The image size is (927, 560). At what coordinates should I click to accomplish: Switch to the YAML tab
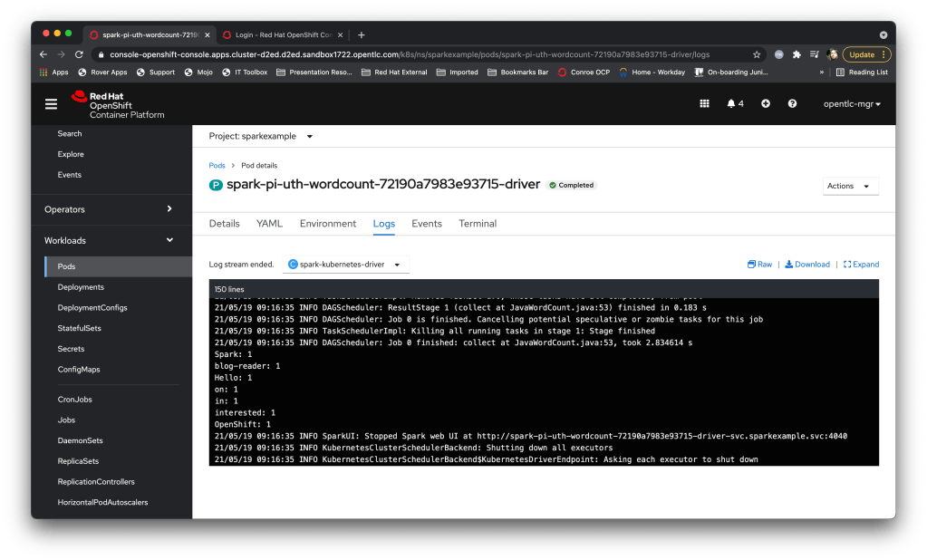click(269, 224)
